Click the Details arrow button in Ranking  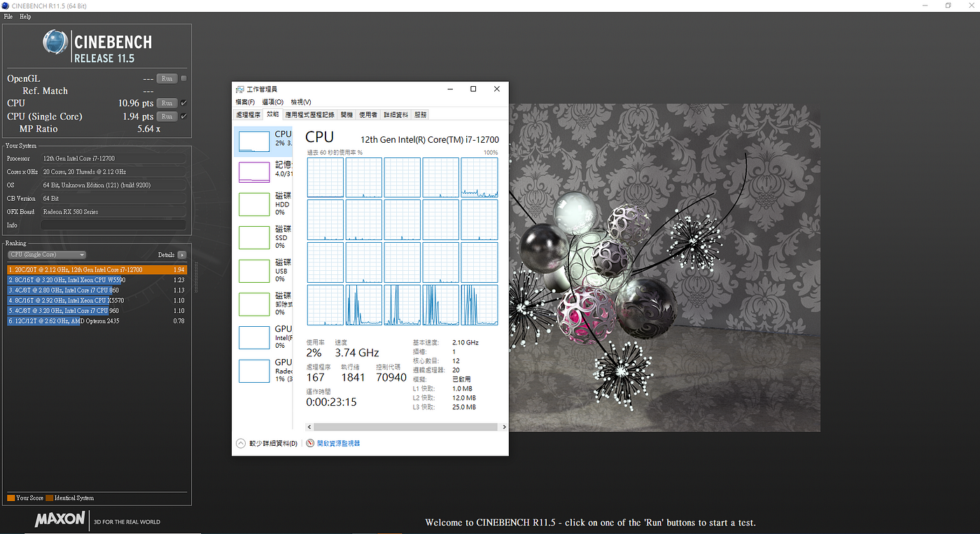tap(182, 255)
